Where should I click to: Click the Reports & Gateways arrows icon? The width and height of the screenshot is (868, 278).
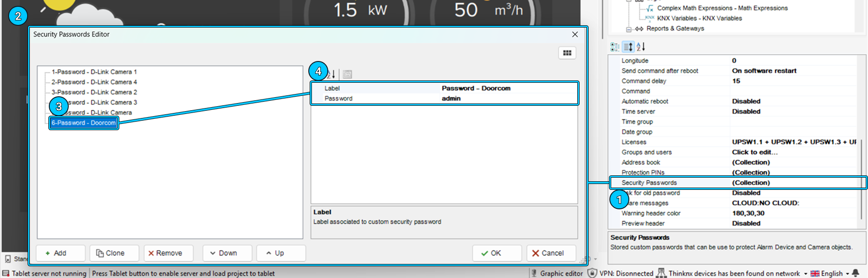(639, 28)
